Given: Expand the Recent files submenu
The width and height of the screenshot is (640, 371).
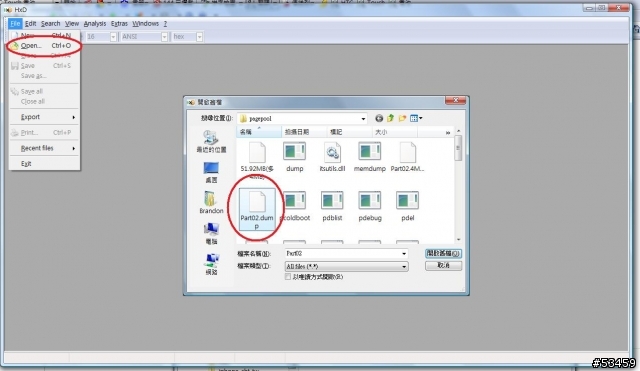Looking at the screenshot, I should pos(44,148).
